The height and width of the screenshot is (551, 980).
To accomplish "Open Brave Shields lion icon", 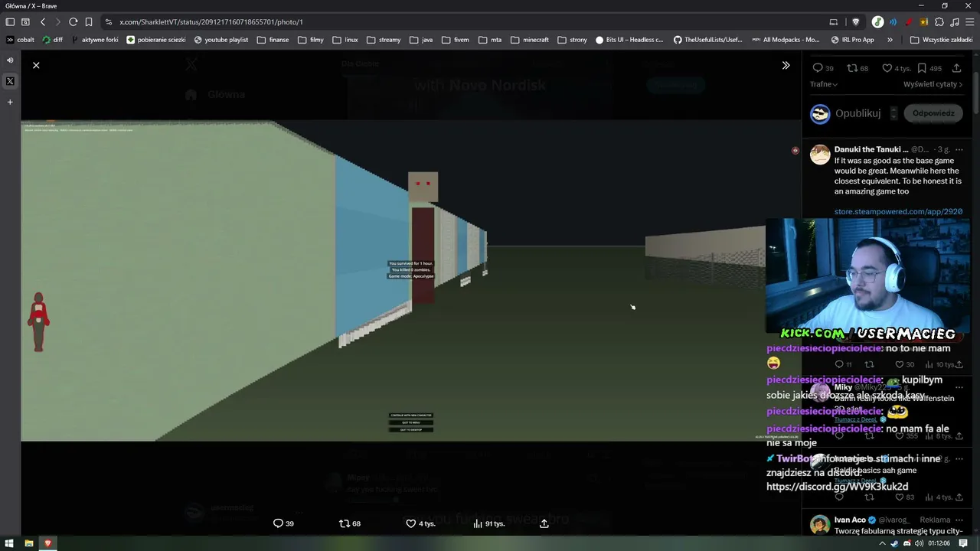I will [856, 22].
